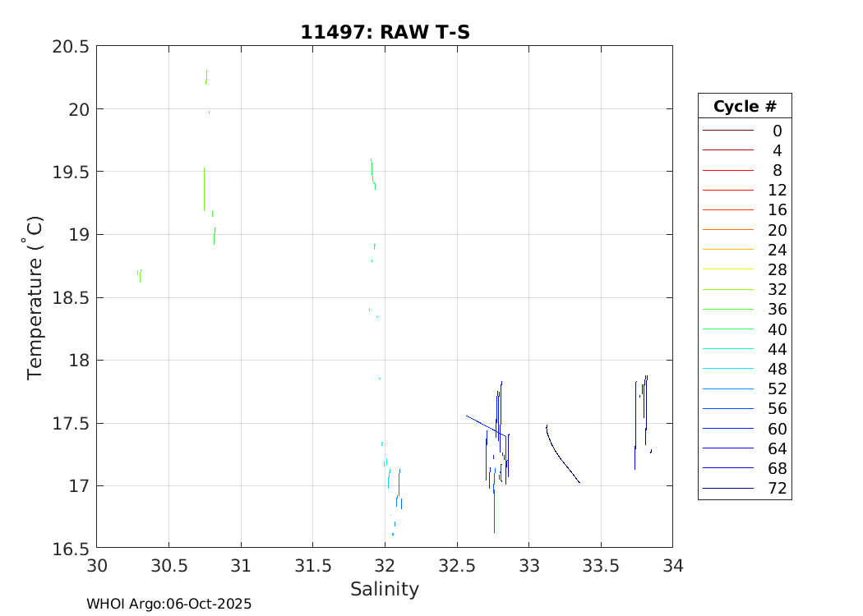Click the "Salinity" x-axis label
This screenshot has height=616, width=863.
tap(385, 589)
